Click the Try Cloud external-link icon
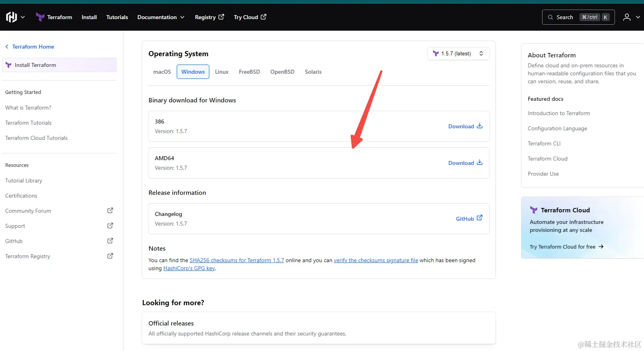 263,17
